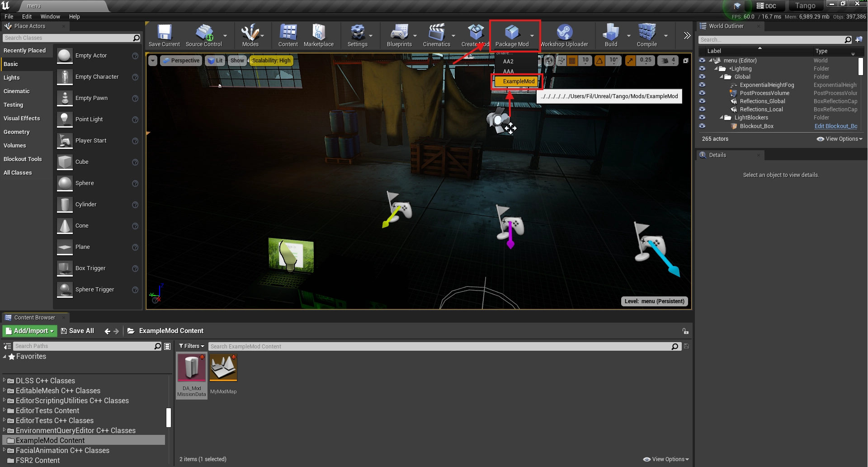Click the save search icon beside content search
The height and width of the screenshot is (467, 868).
point(686,346)
